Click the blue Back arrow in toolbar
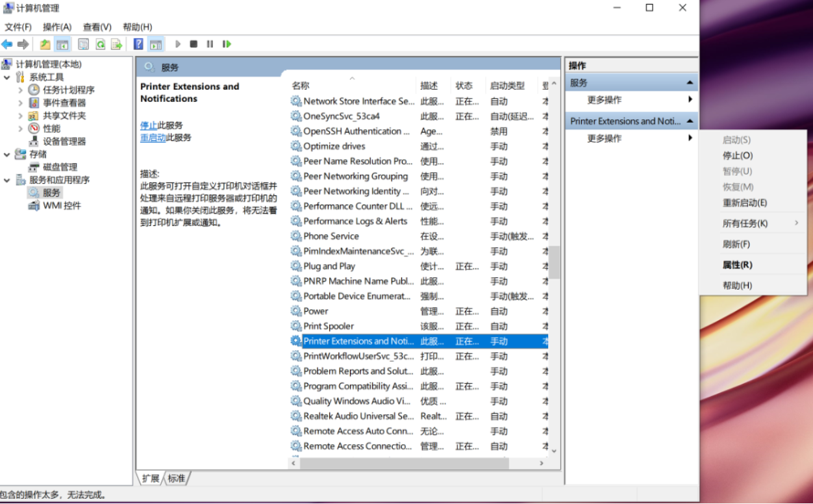This screenshot has width=813, height=504. point(7,44)
